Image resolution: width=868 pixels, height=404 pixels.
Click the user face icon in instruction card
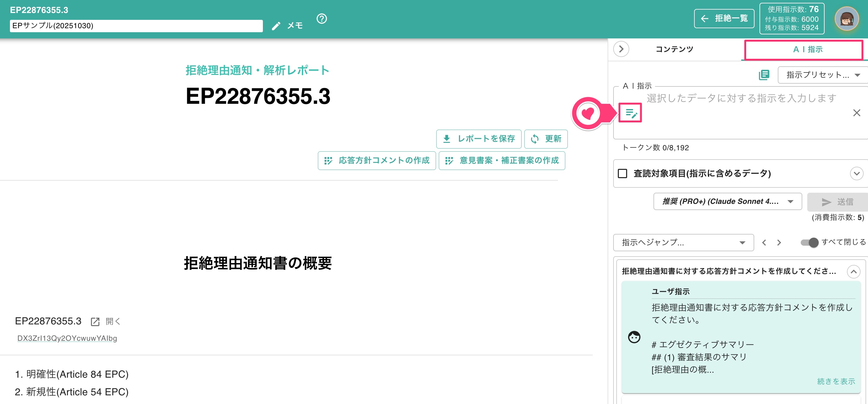pos(634,337)
